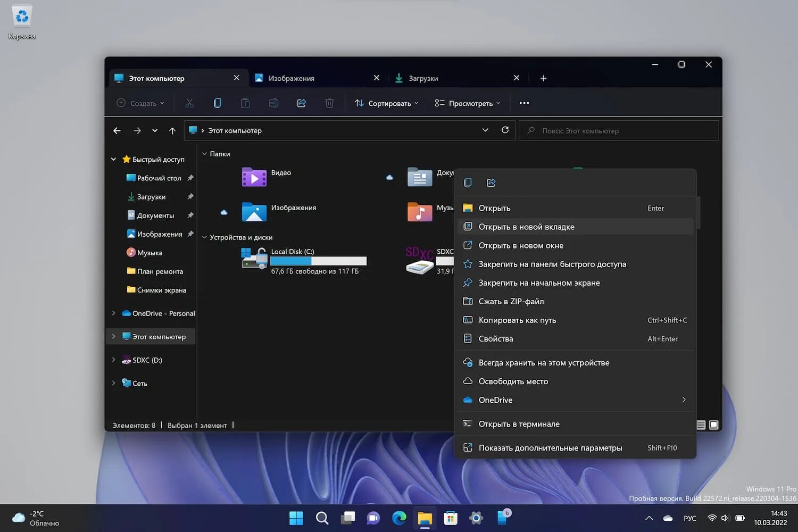Switch to details view in status bar
This screenshot has height=532, width=798.
[x=701, y=425]
